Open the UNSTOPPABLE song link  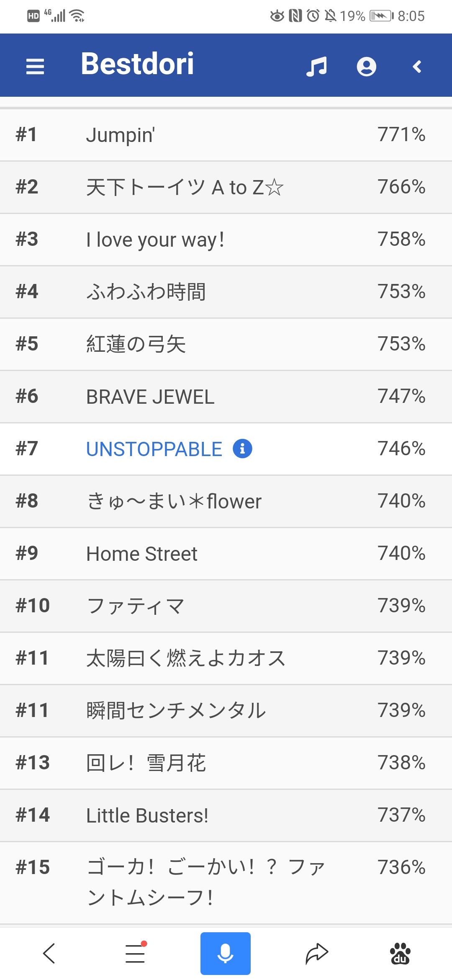click(154, 449)
